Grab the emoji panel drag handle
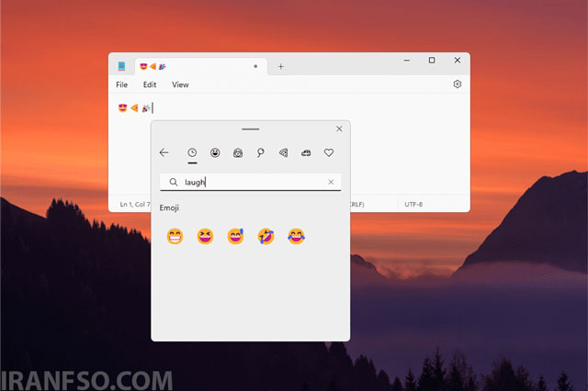The image size is (588, 391). pyautogui.click(x=251, y=128)
